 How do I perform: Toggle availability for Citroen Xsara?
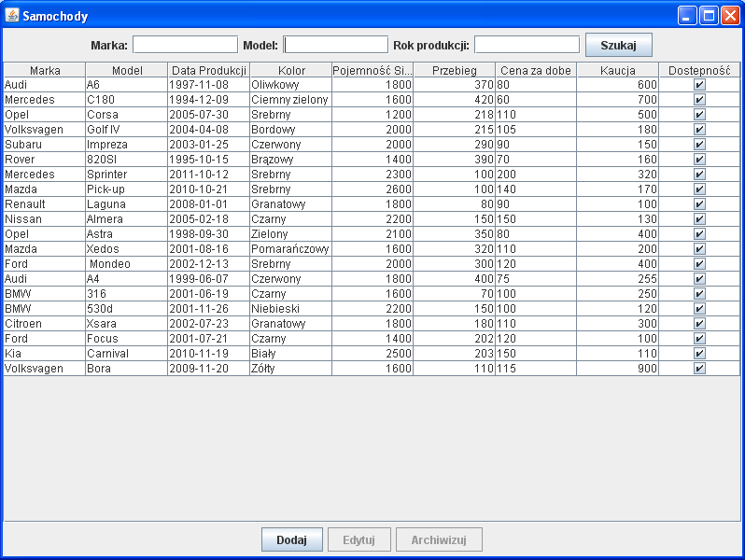[x=699, y=324]
